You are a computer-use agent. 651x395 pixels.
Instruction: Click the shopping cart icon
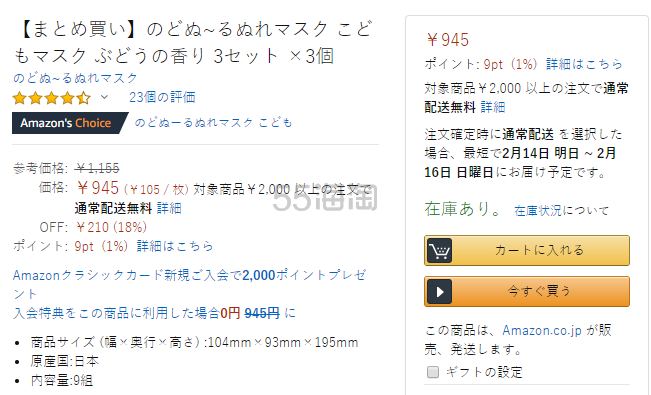pyautogui.click(x=439, y=250)
